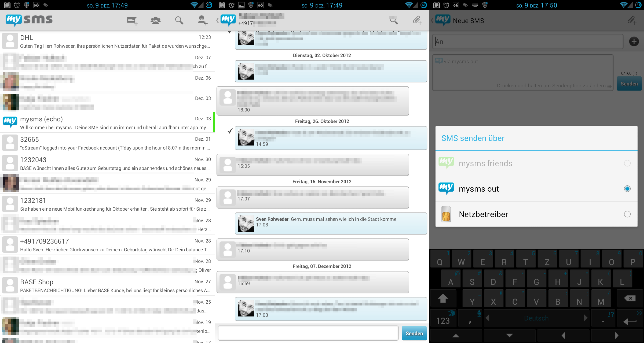Image resolution: width=644 pixels, height=343 pixels.
Task: Tap the keyboard up arrow key
Action: [x=456, y=335]
